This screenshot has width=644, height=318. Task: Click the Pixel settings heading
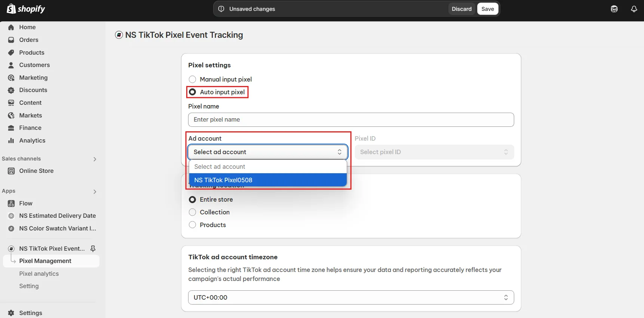(209, 65)
